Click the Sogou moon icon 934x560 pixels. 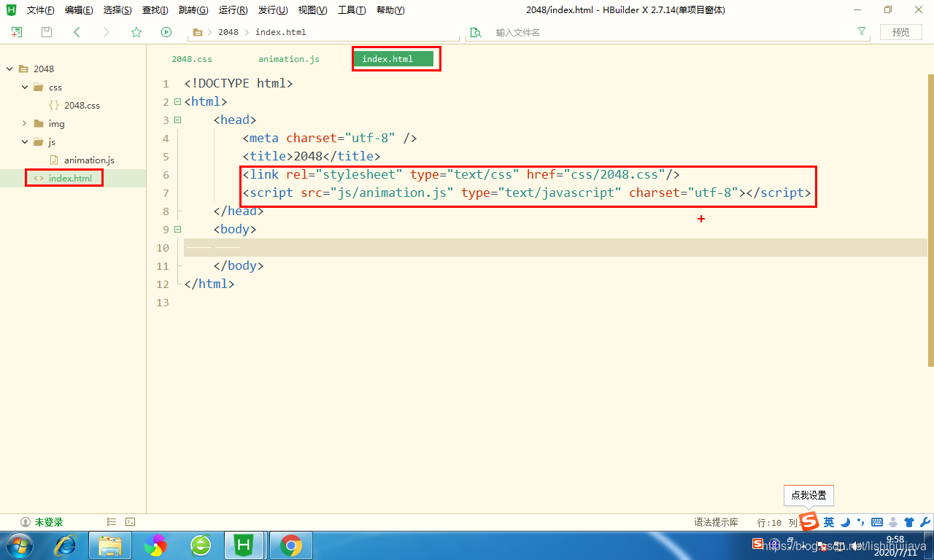(846, 522)
